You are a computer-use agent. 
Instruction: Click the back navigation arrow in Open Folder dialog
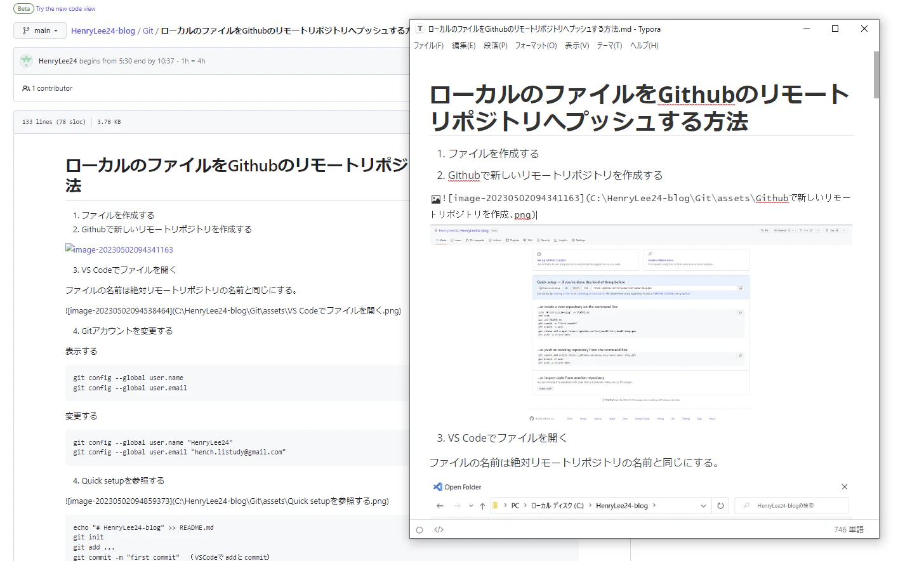439,505
